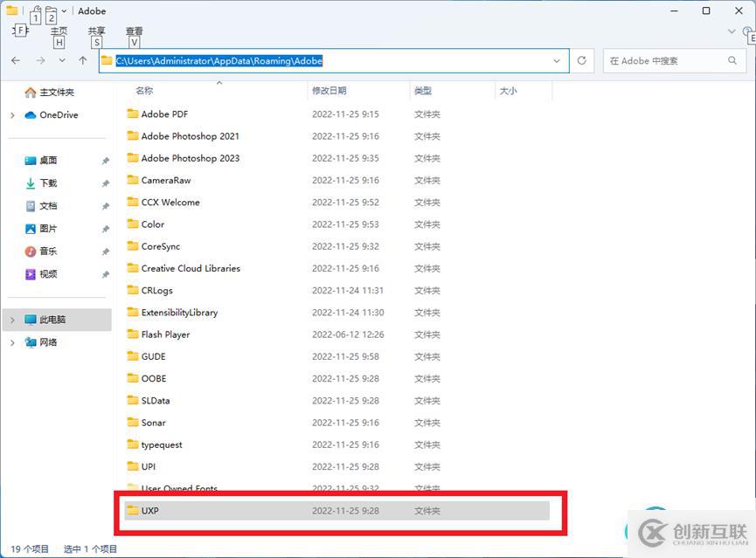The image size is (756, 558).
Task: Click the folder icon of Flash Player
Action: (x=133, y=334)
